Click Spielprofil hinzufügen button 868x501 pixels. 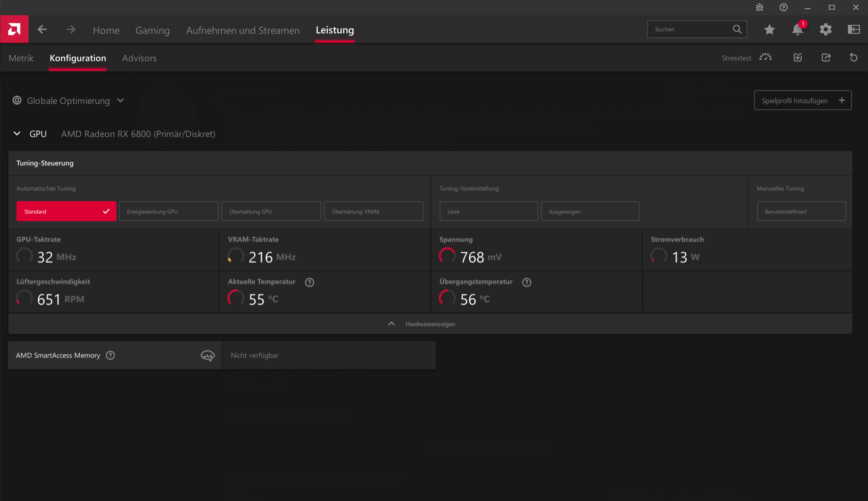tap(803, 100)
